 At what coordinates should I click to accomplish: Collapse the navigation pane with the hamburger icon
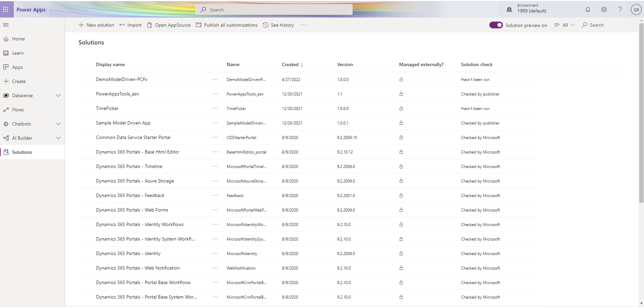[x=6, y=25]
